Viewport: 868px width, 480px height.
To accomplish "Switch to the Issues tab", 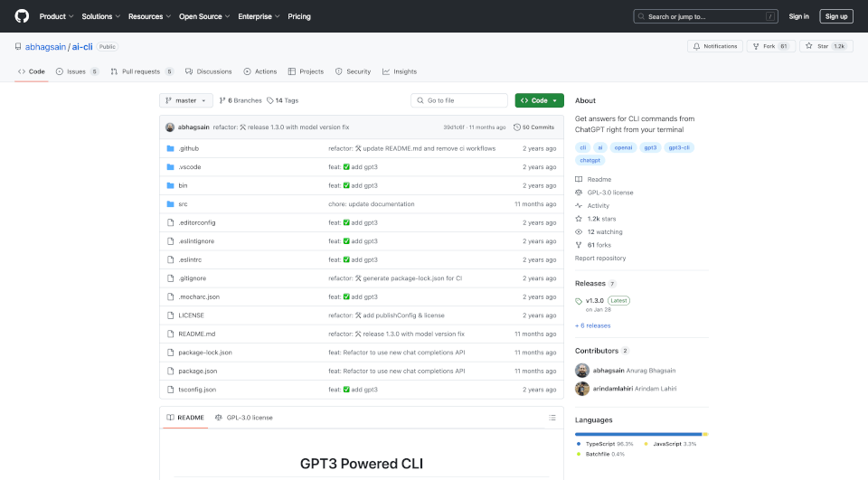I will point(77,71).
